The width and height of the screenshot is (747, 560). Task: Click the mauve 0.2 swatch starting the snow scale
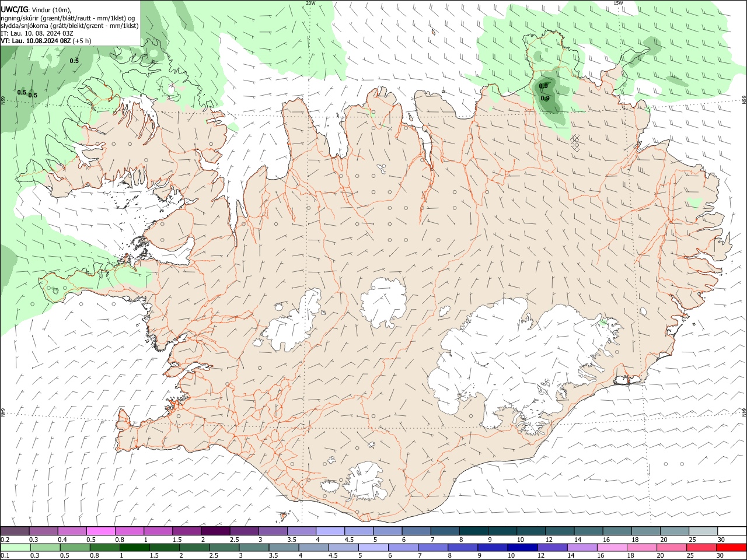click(x=15, y=531)
